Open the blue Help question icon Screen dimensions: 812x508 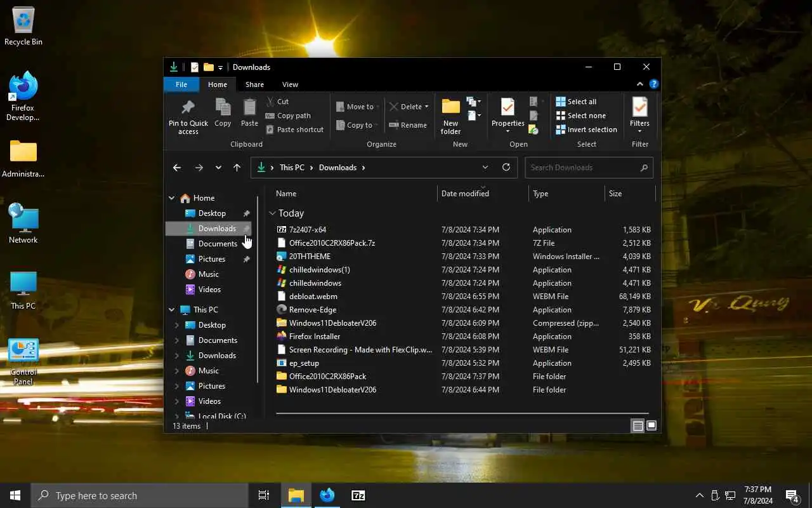[654, 84]
